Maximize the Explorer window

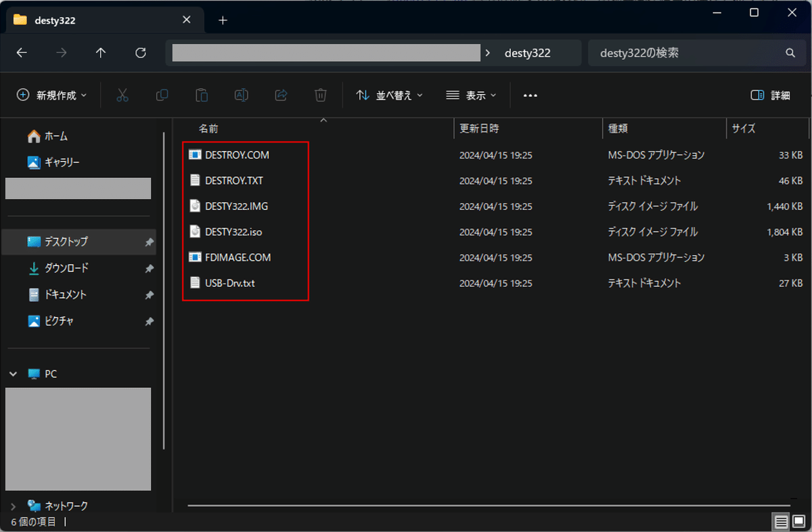[754, 12]
